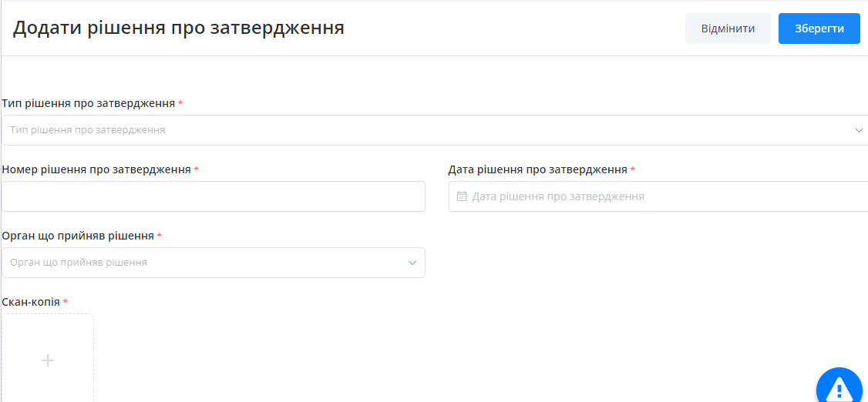Open the blue warning triangle icon
The width and height of the screenshot is (868, 402).
coord(839,386)
